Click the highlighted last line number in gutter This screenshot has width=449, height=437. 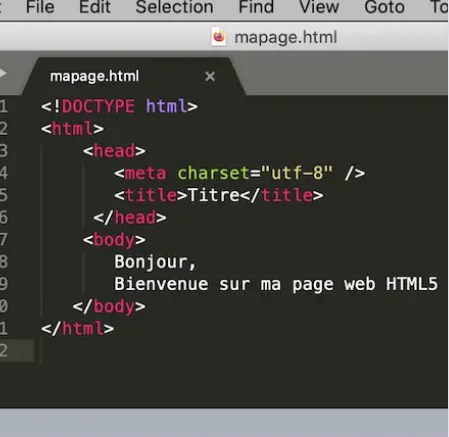[x=4, y=351]
